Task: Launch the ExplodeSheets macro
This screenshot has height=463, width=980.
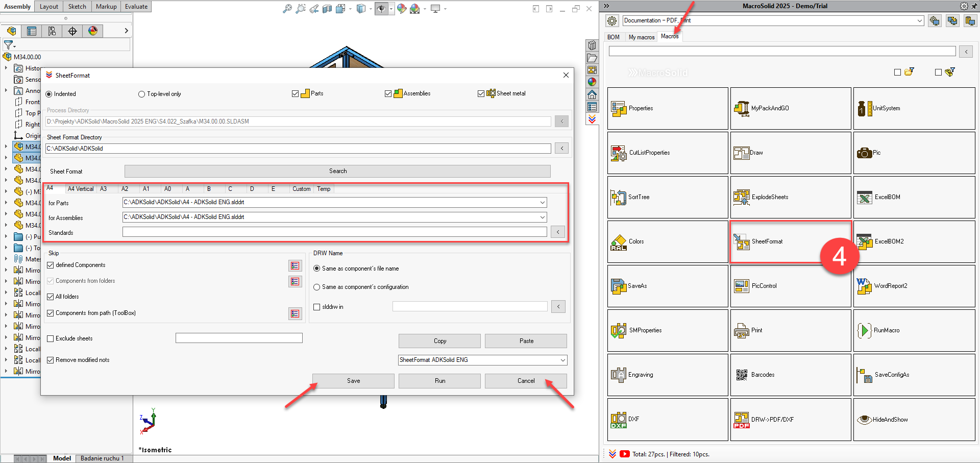Action: coord(790,197)
